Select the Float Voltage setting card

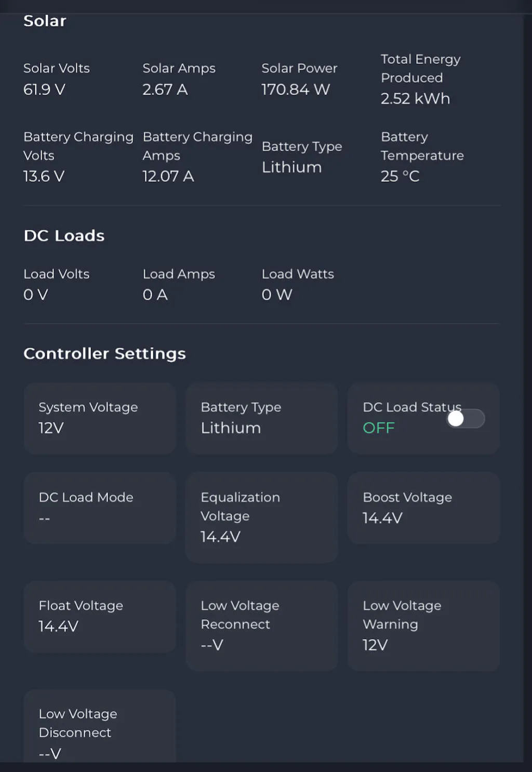[x=100, y=616]
